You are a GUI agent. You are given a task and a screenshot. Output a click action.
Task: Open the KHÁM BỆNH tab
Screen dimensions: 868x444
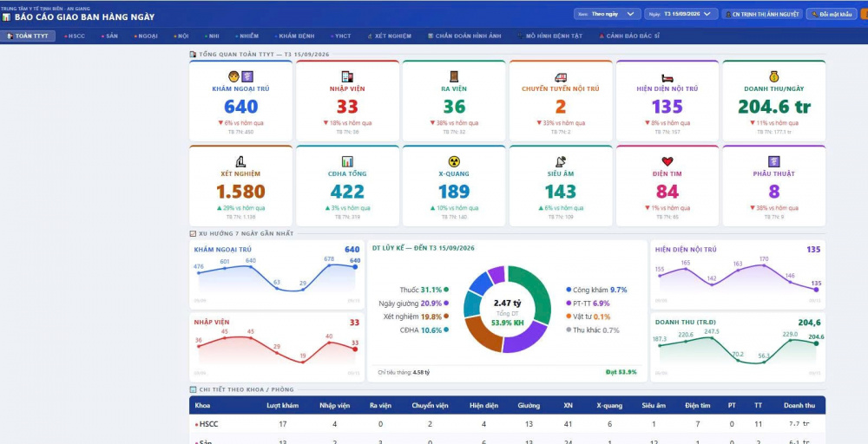click(x=294, y=36)
